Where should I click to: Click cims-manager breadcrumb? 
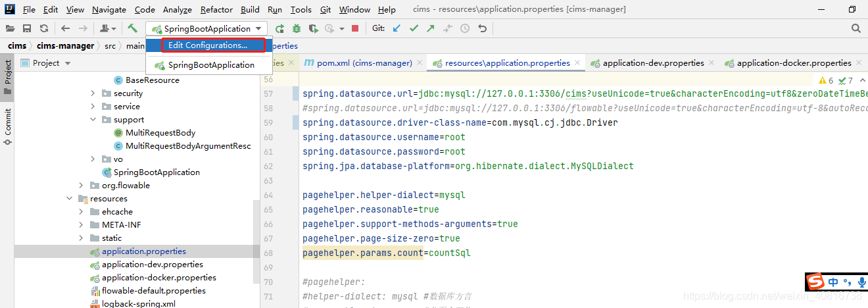[66, 45]
